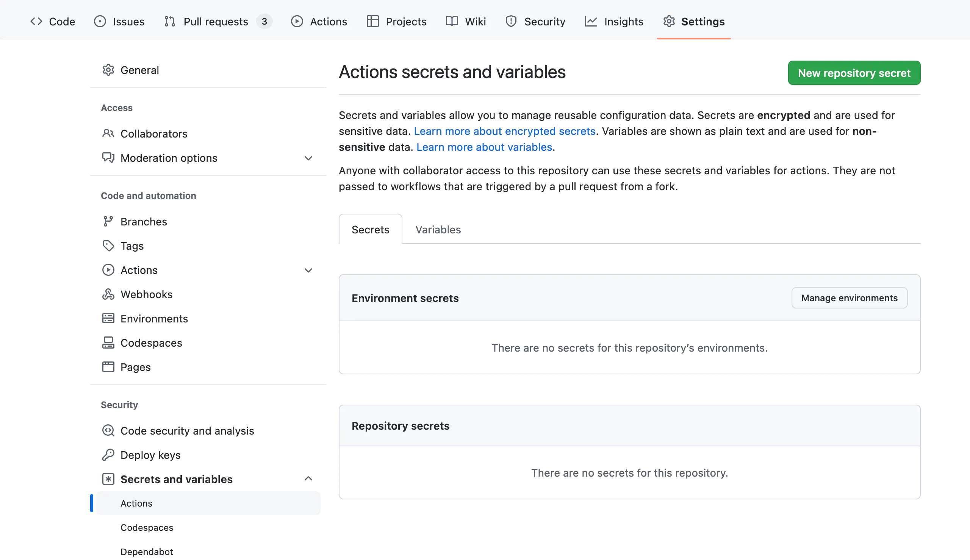Go to the Wiki tab
This screenshot has height=560, width=970.
466,22
